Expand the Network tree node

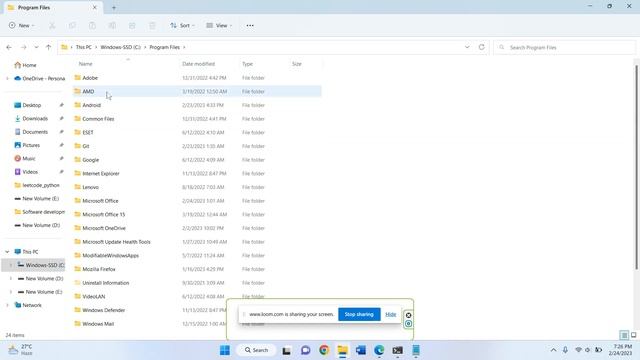tap(7, 305)
